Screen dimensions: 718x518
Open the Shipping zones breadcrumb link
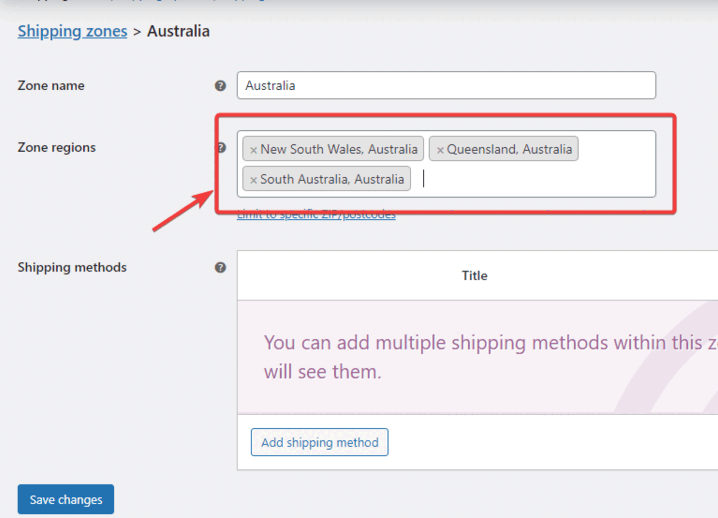72,31
